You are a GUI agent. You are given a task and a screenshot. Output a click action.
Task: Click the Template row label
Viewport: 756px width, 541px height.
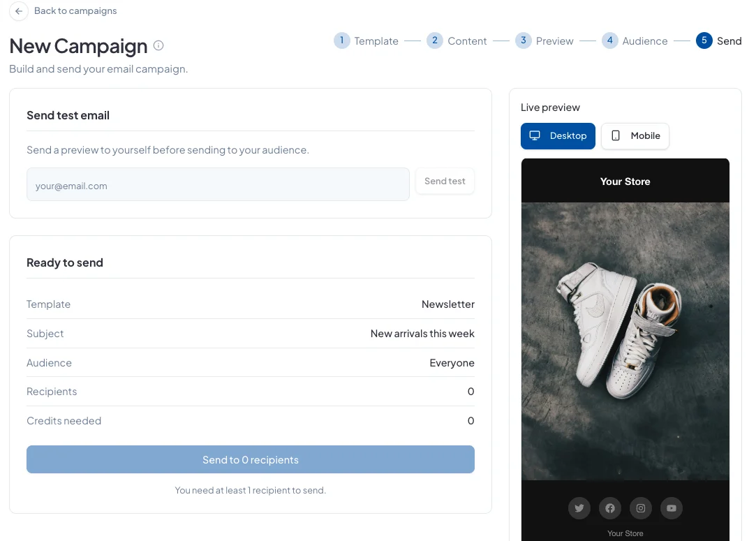[48, 304]
